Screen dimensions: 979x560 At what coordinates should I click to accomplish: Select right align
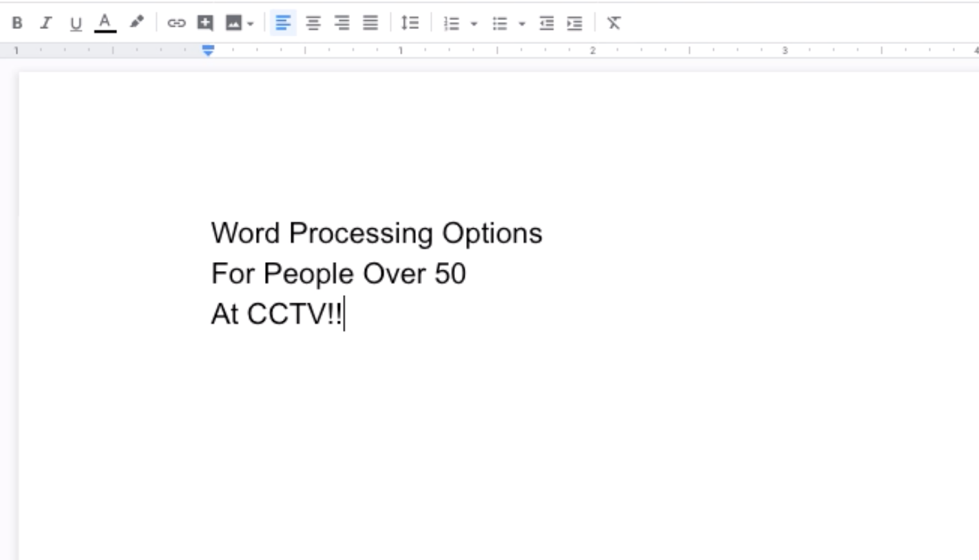pos(342,23)
